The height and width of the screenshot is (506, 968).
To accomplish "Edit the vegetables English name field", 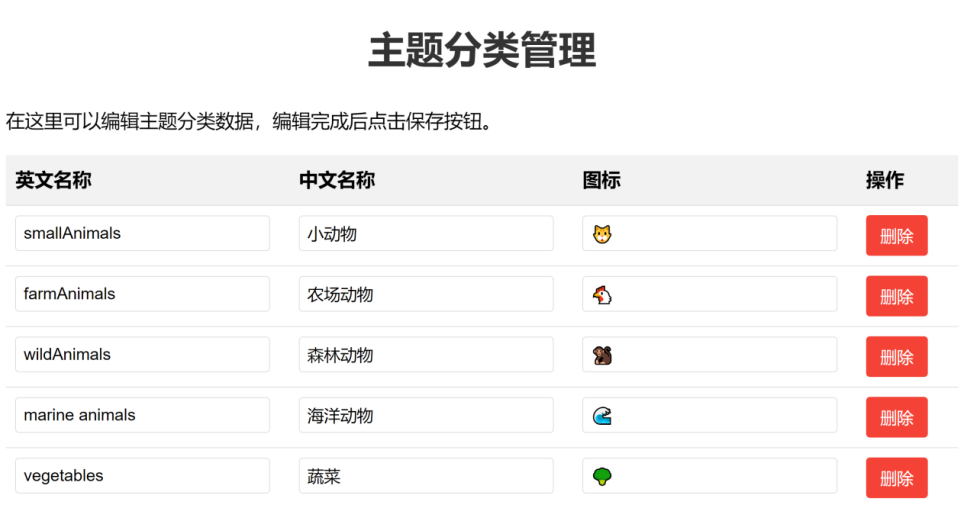I will (x=143, y=475).
